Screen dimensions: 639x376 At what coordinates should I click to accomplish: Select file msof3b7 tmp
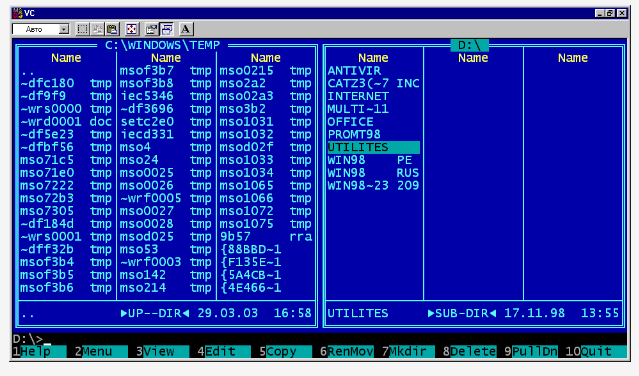coord(166,70)
